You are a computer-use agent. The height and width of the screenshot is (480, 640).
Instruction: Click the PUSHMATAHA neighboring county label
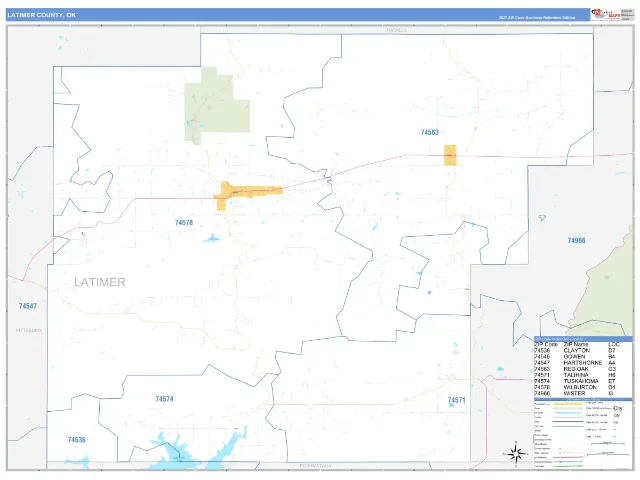pyautogui.click(x=316, y=465)
